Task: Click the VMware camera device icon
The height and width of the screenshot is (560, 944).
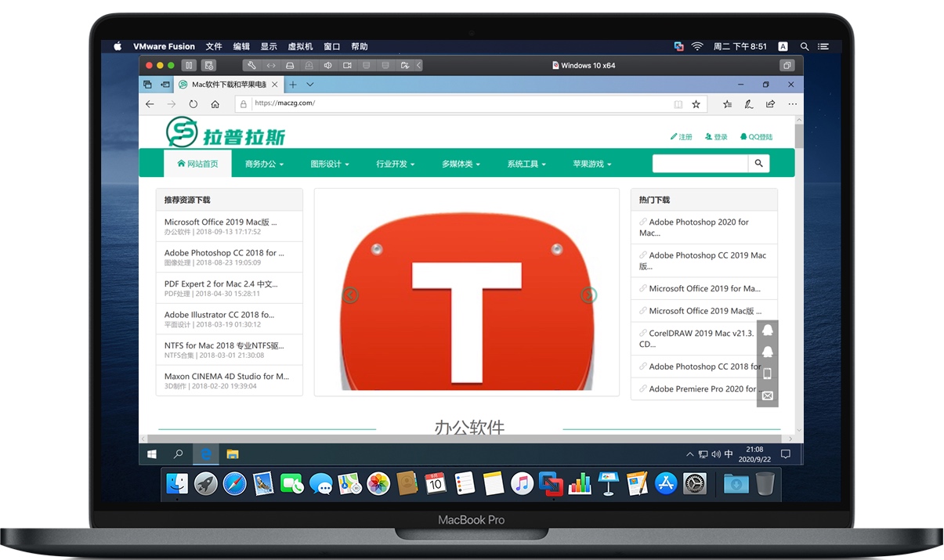Action: tap(347, 66)
